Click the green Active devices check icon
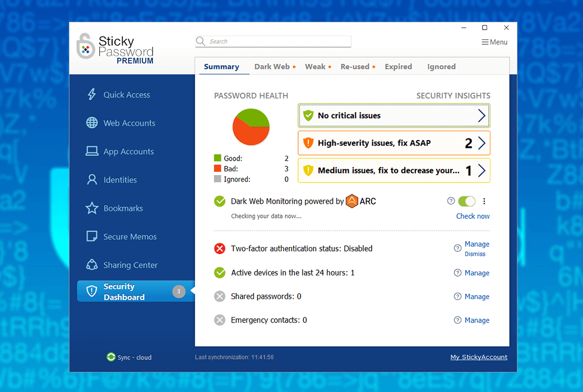The image size is (583, 392). (220, 273)
